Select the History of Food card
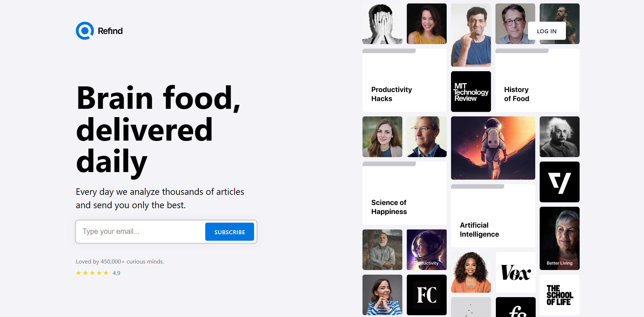 pos(537,81)
